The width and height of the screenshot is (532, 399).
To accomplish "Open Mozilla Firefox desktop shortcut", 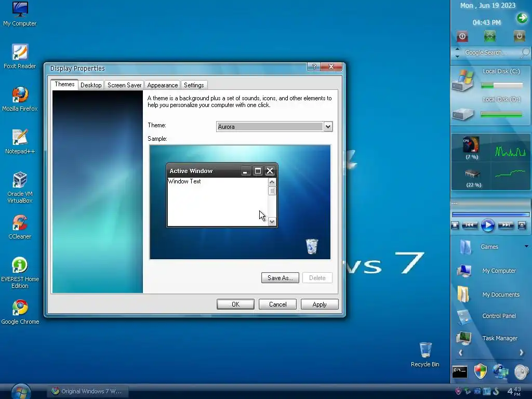I will pyautogui.click(x=20, y=99).
